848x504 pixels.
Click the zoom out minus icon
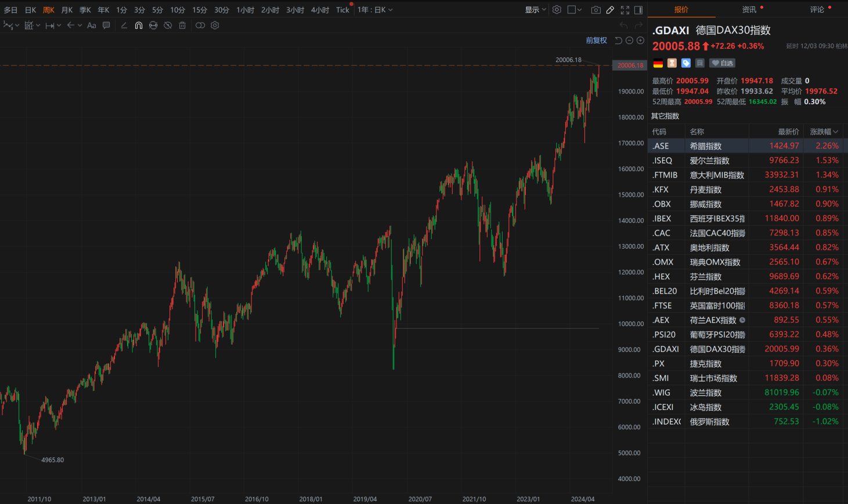point(629,41)
